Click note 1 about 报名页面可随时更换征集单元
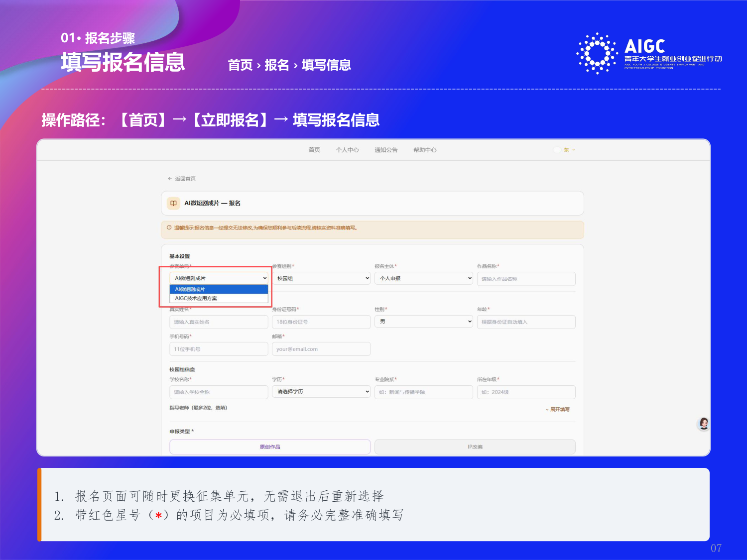Viewport: 747px width, 560px height. (x=219, y=496)
